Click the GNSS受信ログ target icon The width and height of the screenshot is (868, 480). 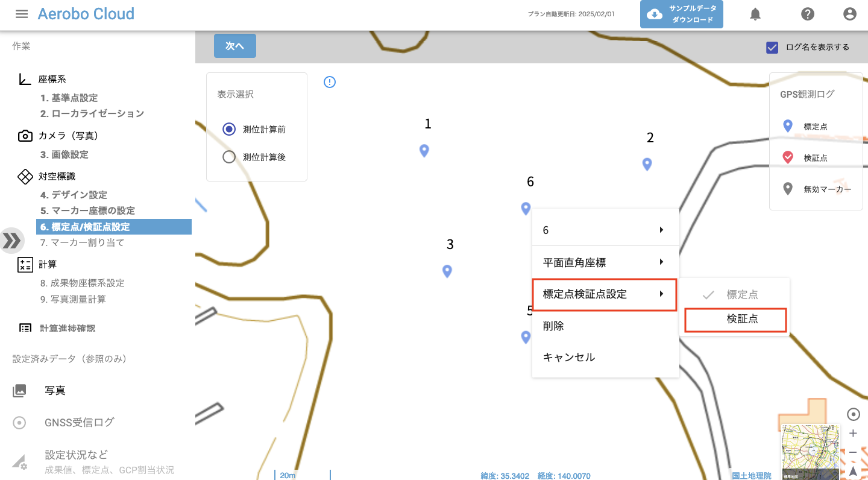[x=19, y=423]
